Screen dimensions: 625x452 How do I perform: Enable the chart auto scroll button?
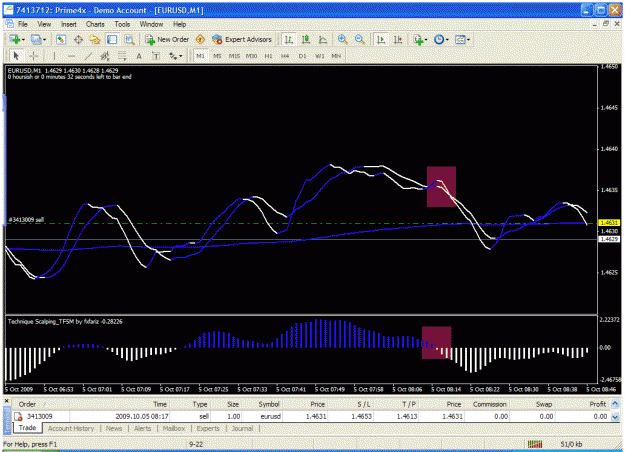coord(381,39)
